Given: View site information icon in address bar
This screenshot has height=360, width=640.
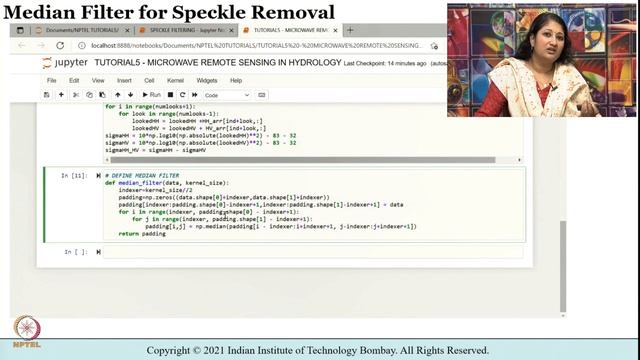Looking at the screenshot, I should tap(82, 45).
